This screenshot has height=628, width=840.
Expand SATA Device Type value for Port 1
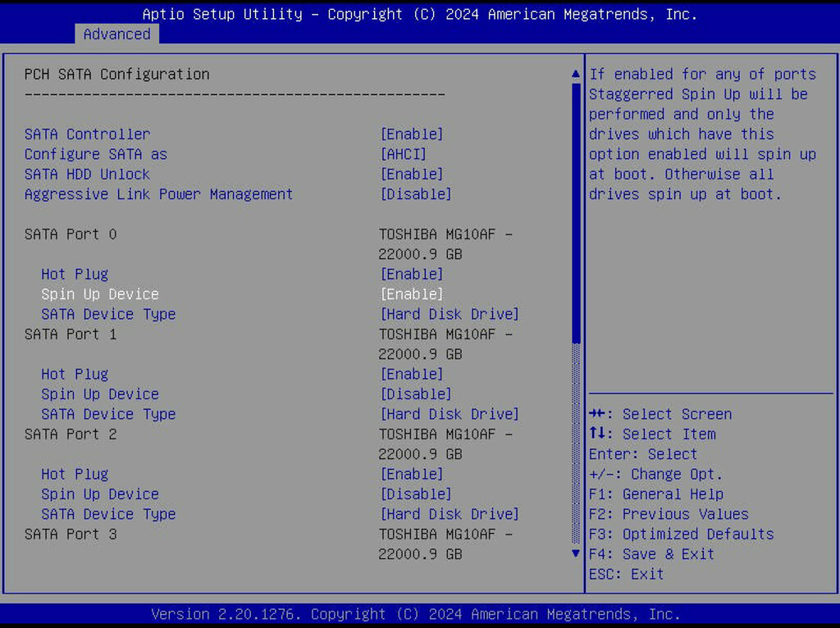point(449,415)
